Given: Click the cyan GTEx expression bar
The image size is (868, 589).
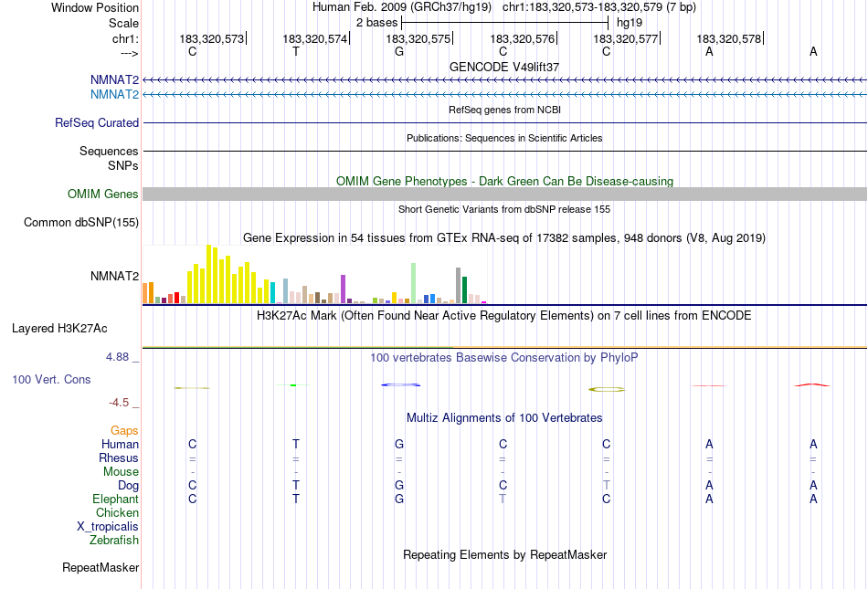Looking at the screenshot, I should pyautogui.click(x=272, y=292).
